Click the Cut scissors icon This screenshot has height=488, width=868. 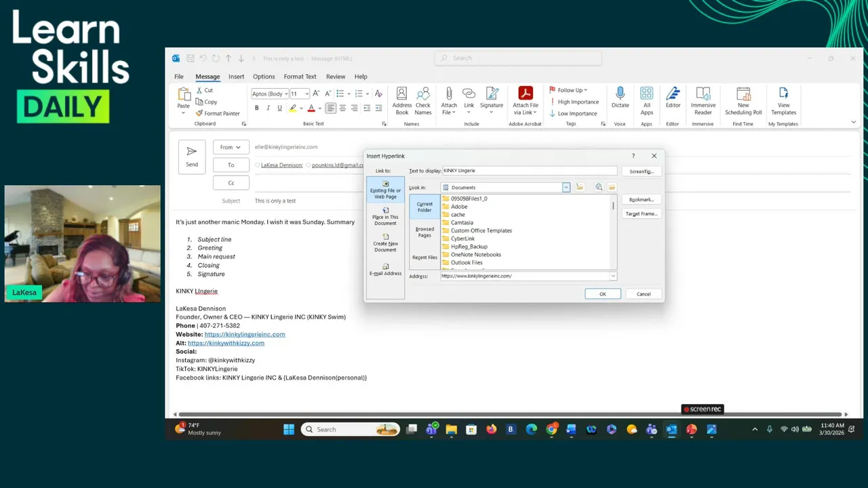[199, 90]
